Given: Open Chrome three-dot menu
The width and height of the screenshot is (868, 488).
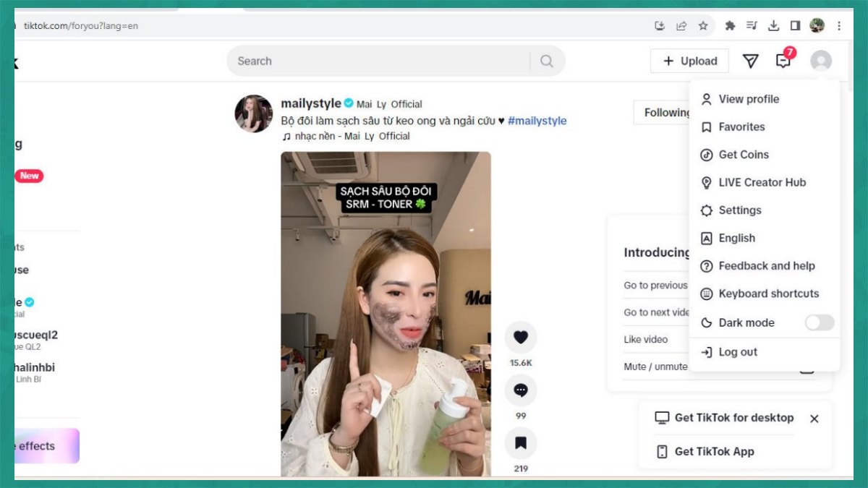Looking at the screenshot, I should tap(839, 26).
